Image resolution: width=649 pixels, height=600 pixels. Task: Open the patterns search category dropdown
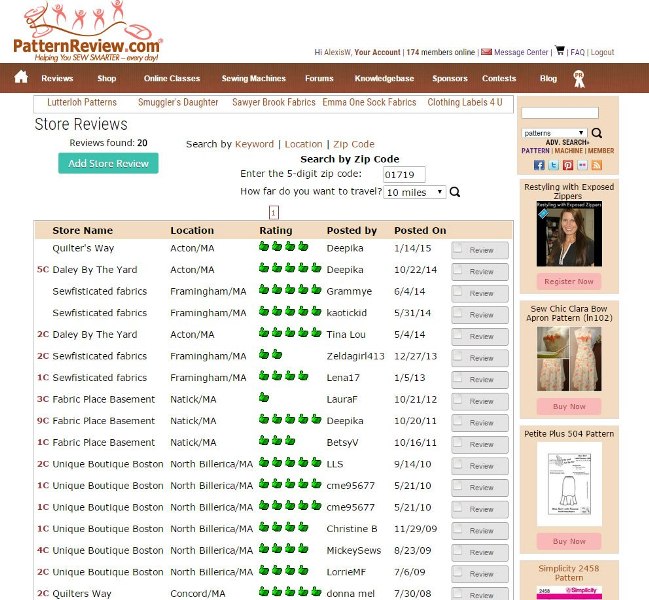(x=554, y=133)
